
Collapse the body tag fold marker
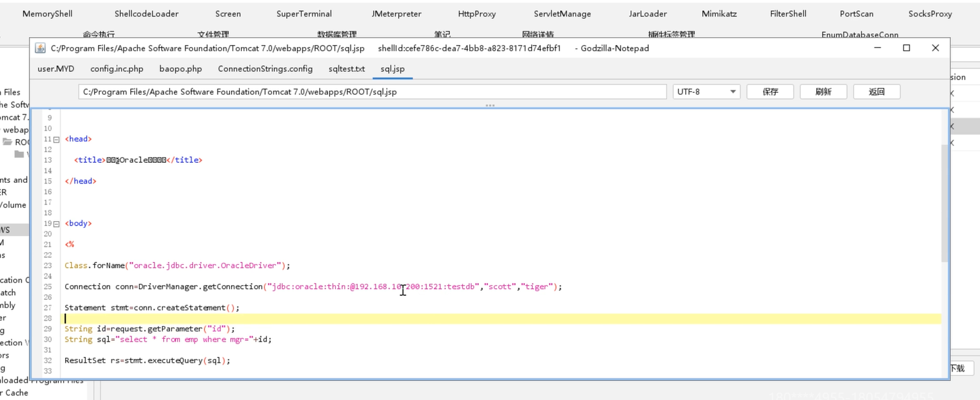pos(56,223)
